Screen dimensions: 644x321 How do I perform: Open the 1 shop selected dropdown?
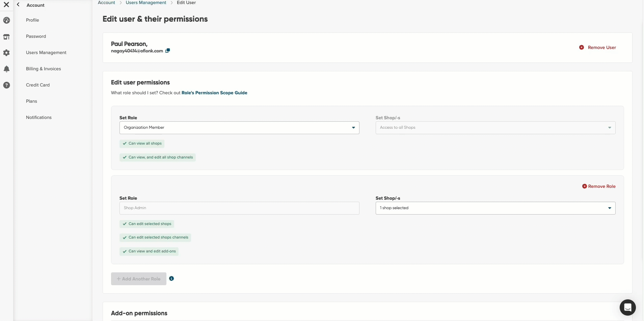[495, 208]
